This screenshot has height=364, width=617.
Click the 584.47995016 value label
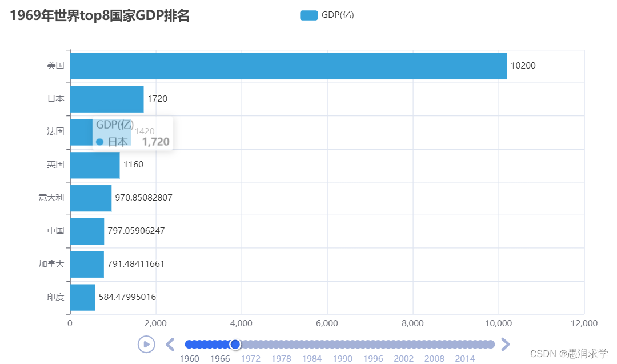pos(127,297)
